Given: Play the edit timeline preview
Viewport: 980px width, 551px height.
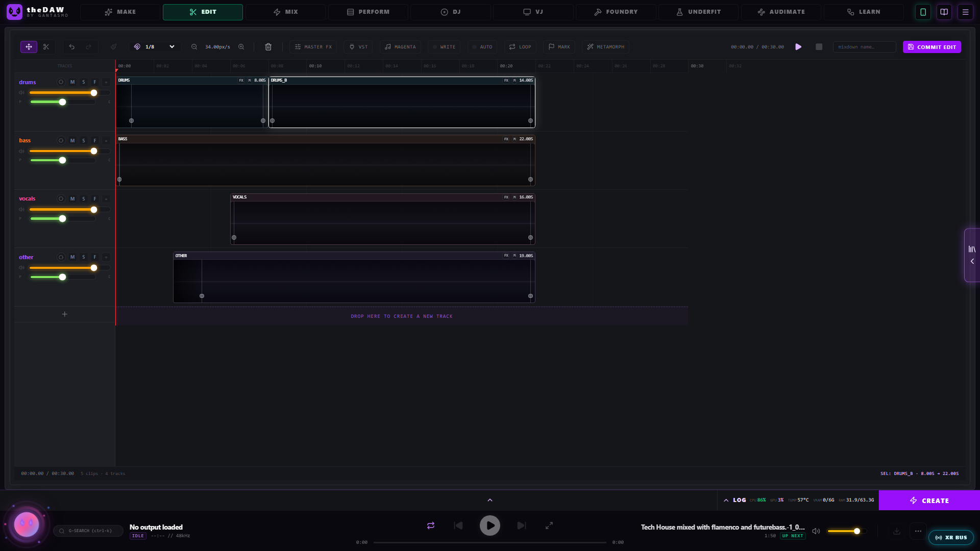Looking at the screenshot, I should [798, 47].
